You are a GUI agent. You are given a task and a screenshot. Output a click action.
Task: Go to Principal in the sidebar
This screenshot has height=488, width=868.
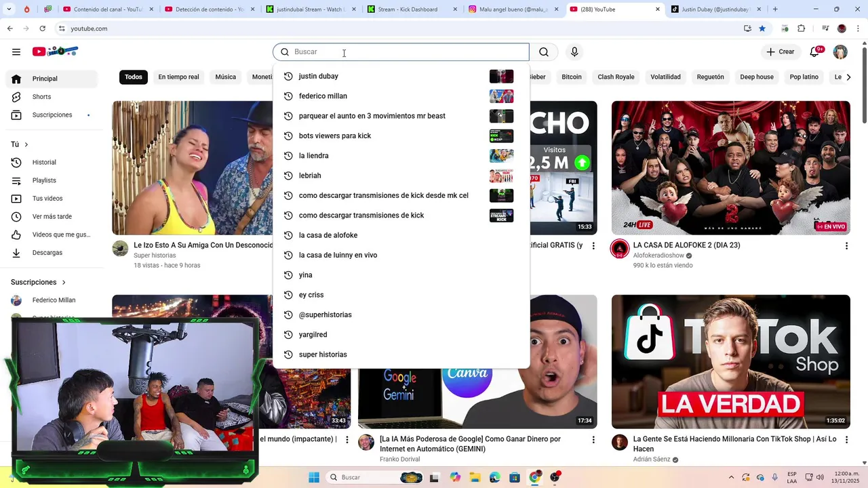pos(52,79)
